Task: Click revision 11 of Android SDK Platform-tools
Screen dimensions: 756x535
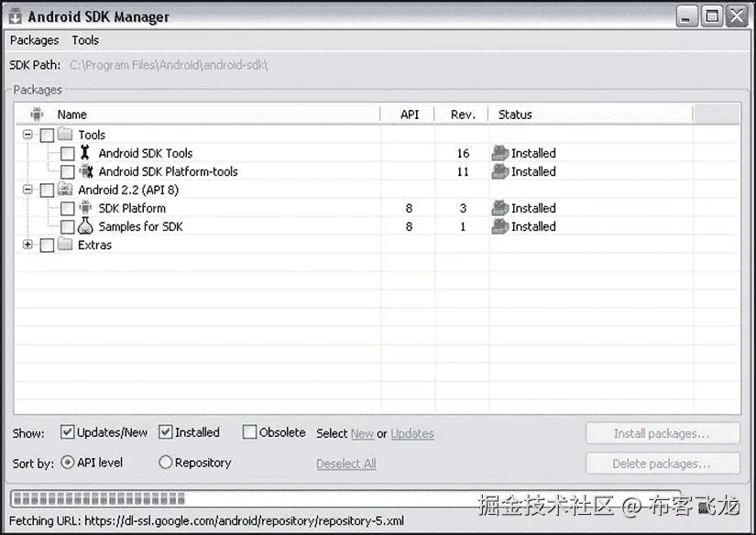Action: (463, 171)
